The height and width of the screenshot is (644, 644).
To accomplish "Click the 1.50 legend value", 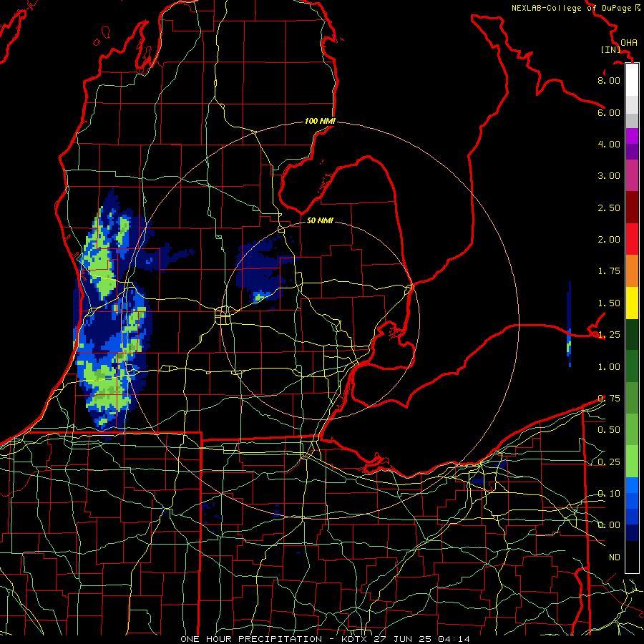I will pos(609,303).
